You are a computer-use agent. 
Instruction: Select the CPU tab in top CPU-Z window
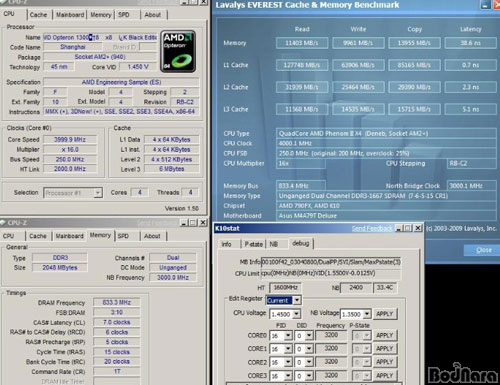tap(9, 14)
